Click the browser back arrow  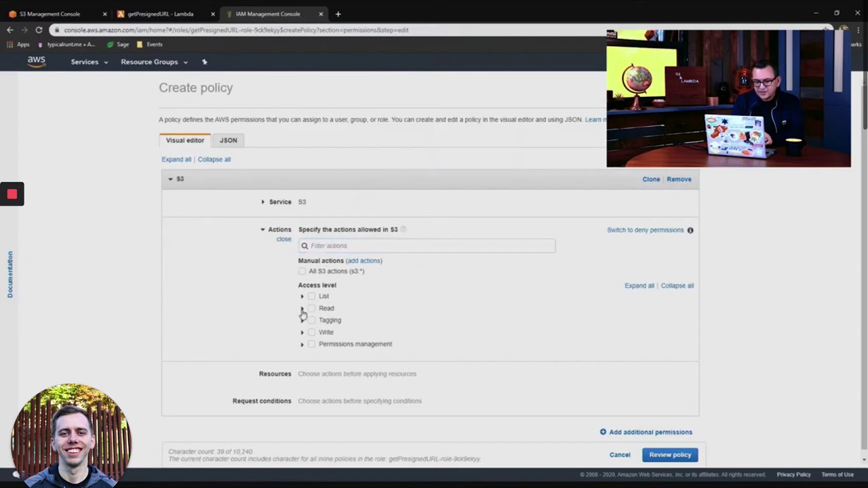click(x=9, y=30)
